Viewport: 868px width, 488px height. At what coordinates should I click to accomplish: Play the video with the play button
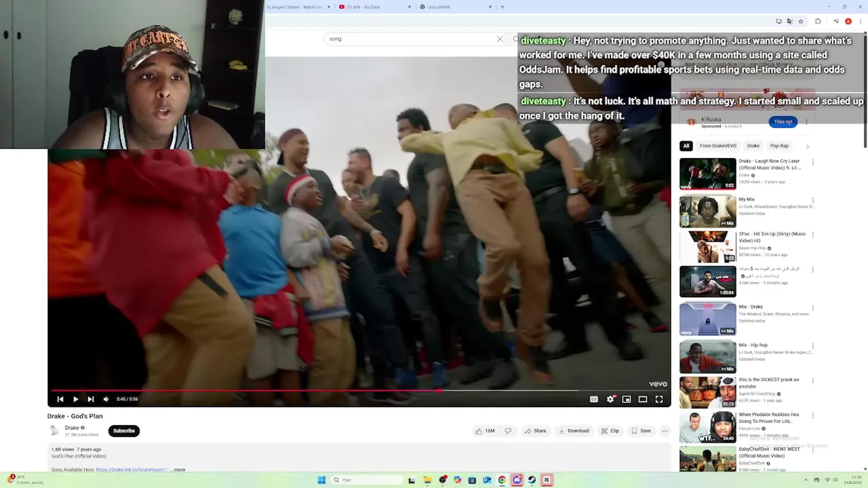coord(75,399)
